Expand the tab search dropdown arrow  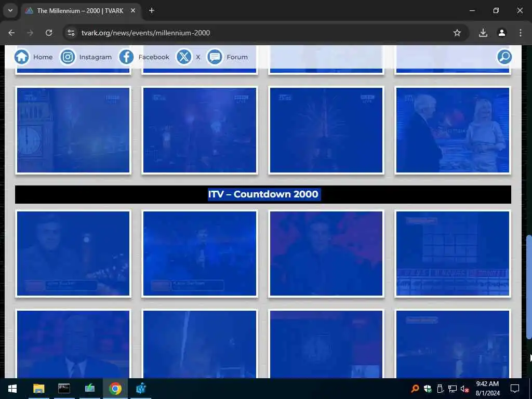point(10,10)
